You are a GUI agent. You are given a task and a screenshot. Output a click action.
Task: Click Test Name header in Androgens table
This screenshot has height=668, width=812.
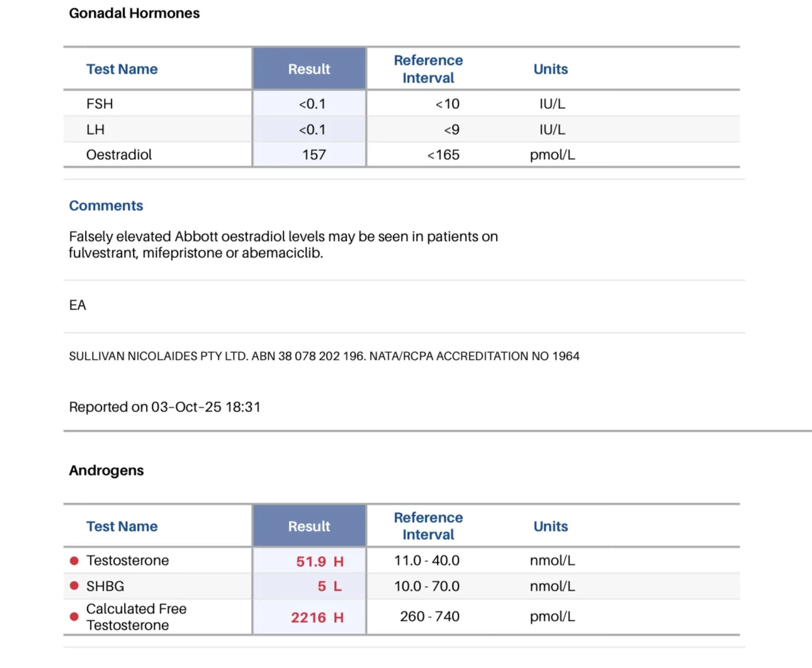tap(122, 526)
